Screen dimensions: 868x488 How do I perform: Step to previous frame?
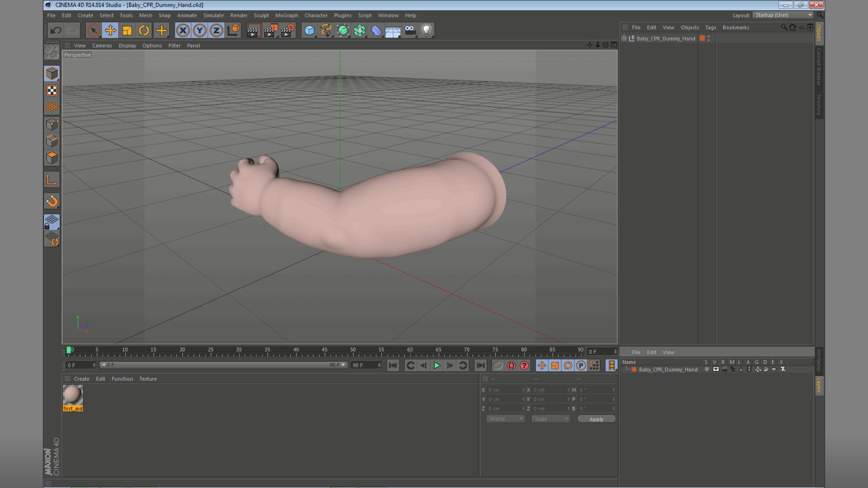[424, 365]
